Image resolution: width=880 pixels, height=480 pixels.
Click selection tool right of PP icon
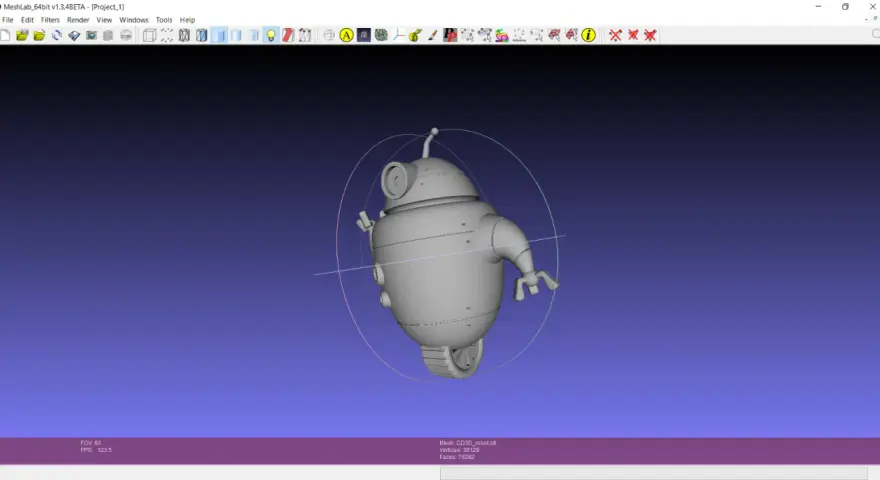(x=468, y=35)
